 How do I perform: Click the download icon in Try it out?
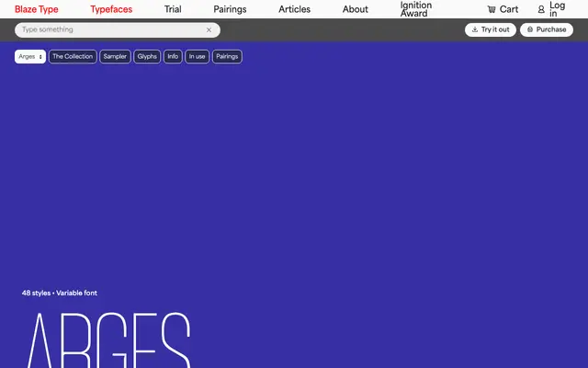pyautogui.click(x=475, y=29)
